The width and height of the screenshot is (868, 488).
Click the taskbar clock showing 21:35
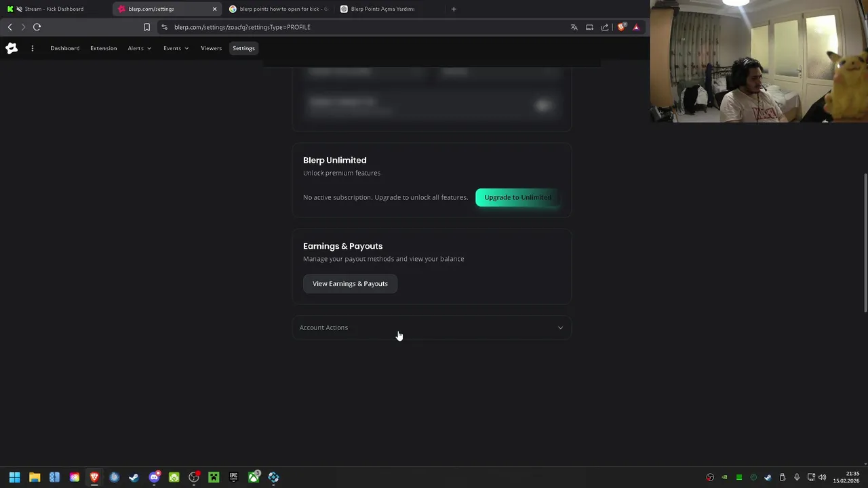click(846, 477)
